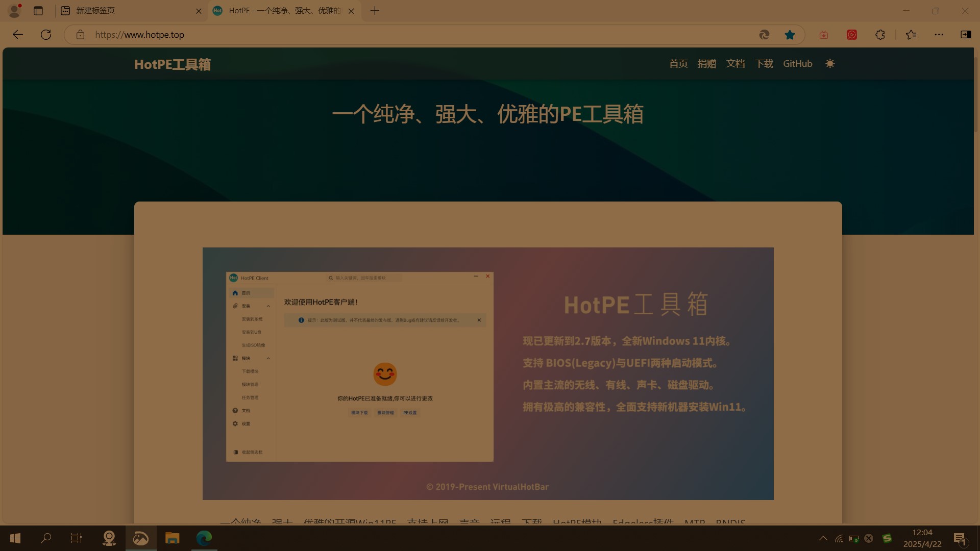Screen dimensions: 980x551
Task: Click 收起侧边栏 in client sidebar
Action: click(x=248, y=453)
